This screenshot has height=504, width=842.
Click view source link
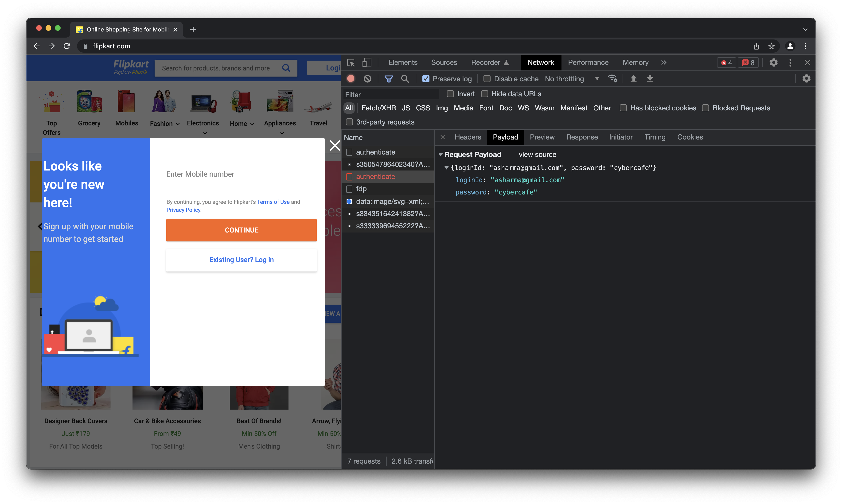[537, 155]
